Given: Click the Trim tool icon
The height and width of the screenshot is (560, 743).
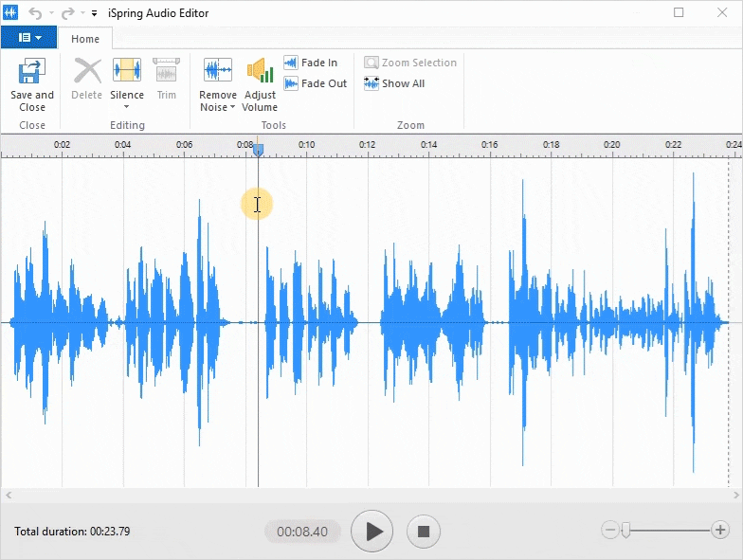Looking at the screenshot, I should [166, 72].
